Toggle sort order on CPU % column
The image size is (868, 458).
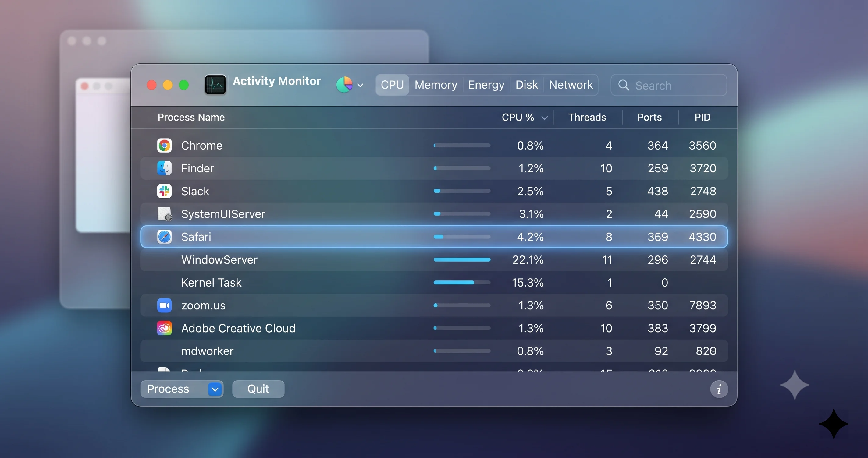coord(524,117)
